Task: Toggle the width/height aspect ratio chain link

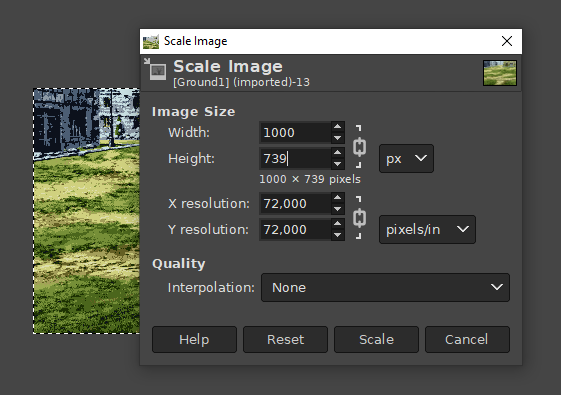Action: coord(359,146)
